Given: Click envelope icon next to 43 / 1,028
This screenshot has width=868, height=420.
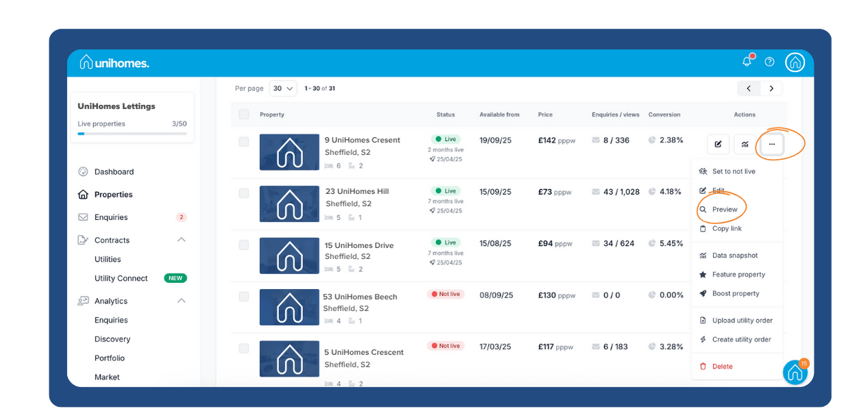Looking at the screenshot, I should (x=596, y=192).
